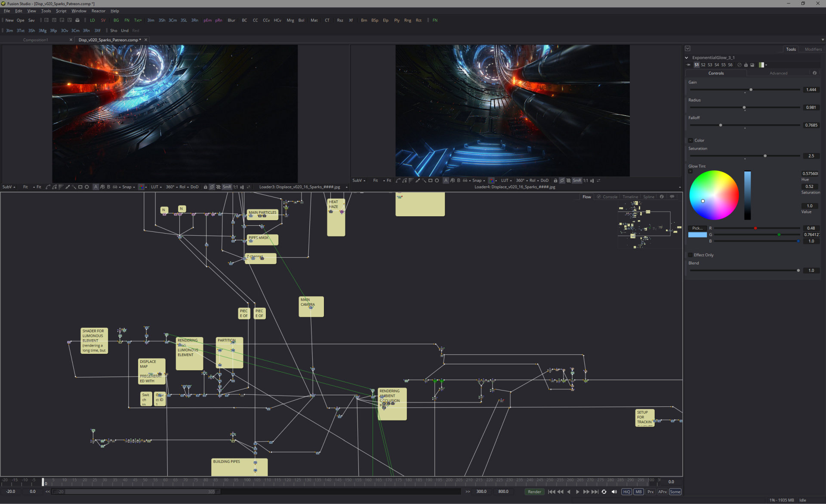
Task: Open the Spline tab
Action: tap(648, 197)
